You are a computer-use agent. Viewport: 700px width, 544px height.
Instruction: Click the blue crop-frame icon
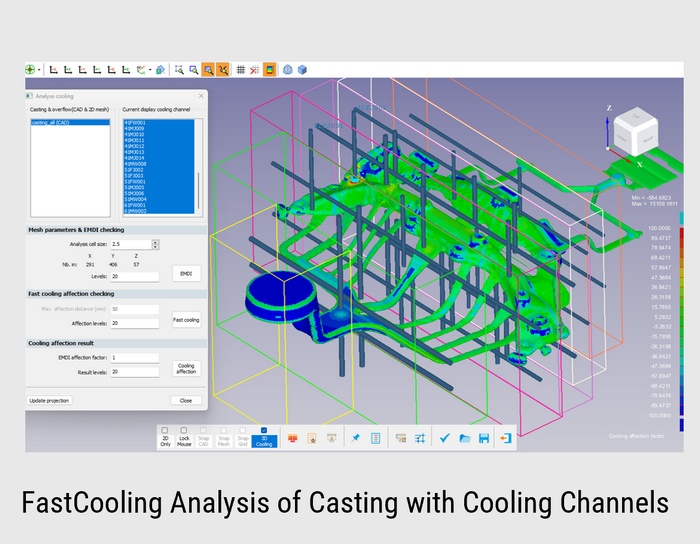[x=420, y=438]
